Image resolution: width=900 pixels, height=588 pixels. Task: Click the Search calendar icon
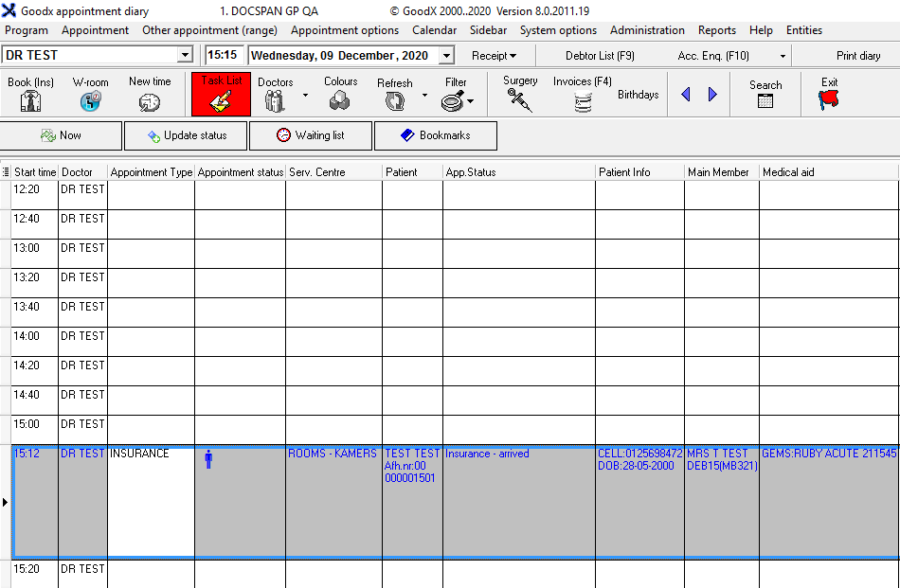[765, 100]
